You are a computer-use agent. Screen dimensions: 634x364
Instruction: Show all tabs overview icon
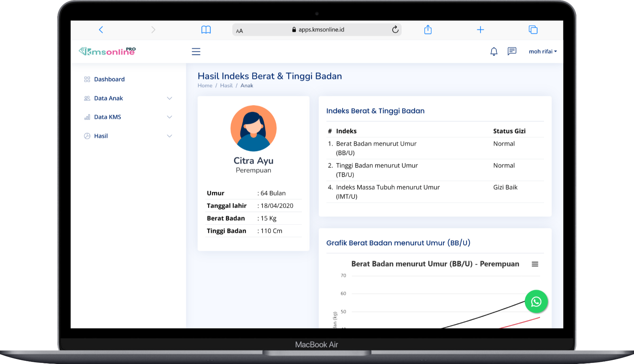click(x=533, y=30)
